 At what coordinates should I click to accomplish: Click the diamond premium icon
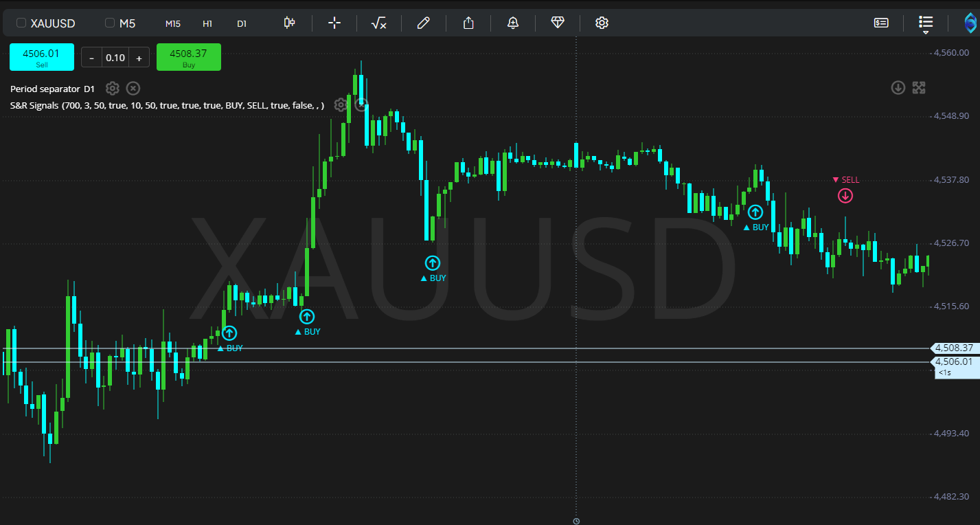558,23
